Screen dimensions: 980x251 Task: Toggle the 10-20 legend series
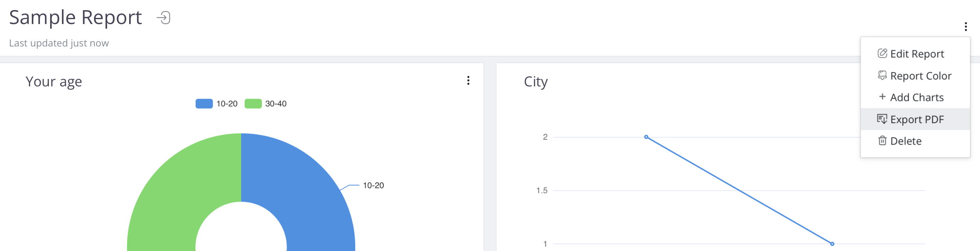pyautogui.click(x=217, y=104)
